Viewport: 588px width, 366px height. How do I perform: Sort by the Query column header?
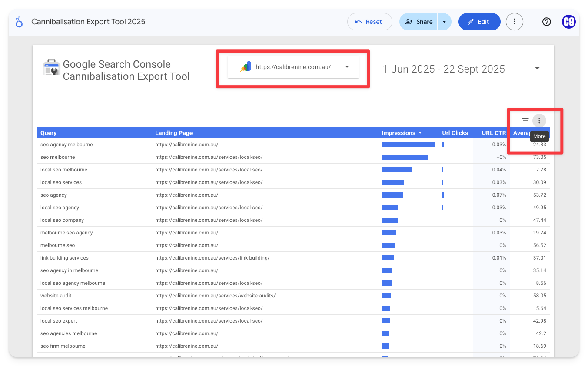tap(49, 133)
